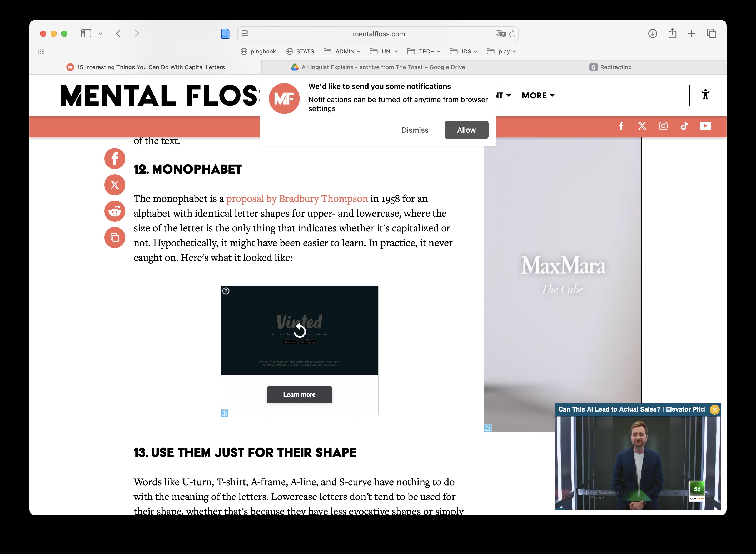The width and height of the screenshot is (756, 554).
Task: Open Safari downloads icon
Action: click(x=652, y=33)
